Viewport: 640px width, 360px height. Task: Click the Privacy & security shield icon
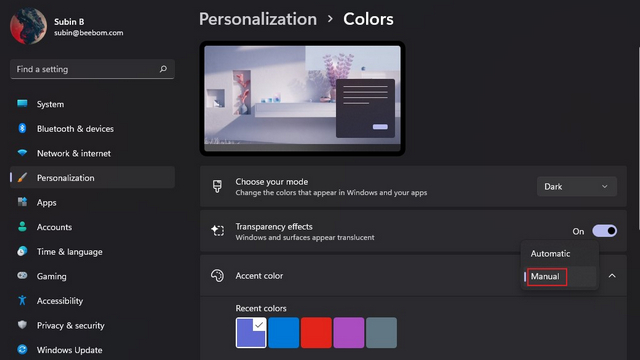click(22, 325)
